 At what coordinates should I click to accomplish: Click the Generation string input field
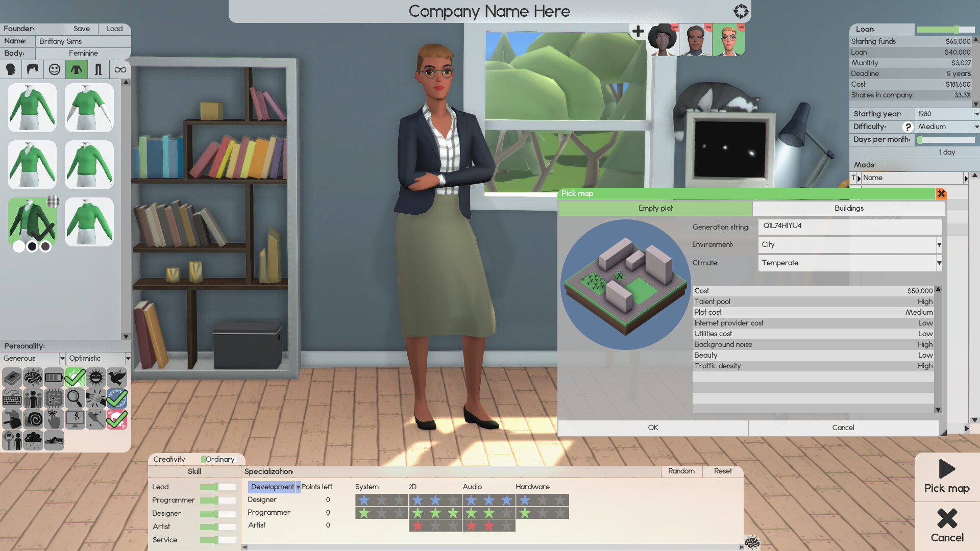849,226
